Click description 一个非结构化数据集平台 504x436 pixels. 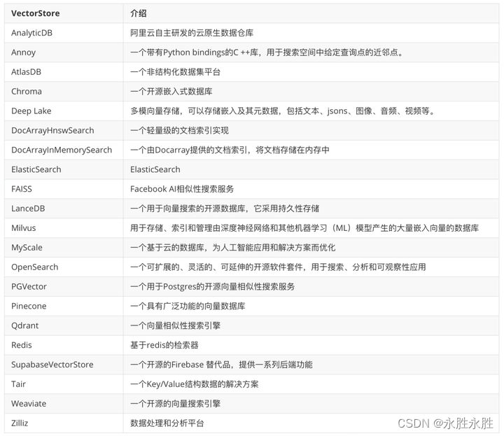click(176, 71)
